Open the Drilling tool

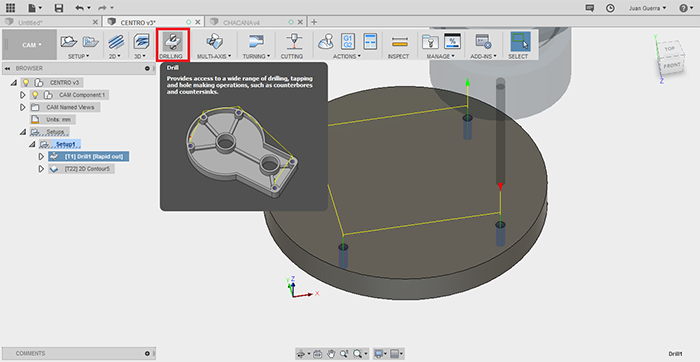pos(173,45)
